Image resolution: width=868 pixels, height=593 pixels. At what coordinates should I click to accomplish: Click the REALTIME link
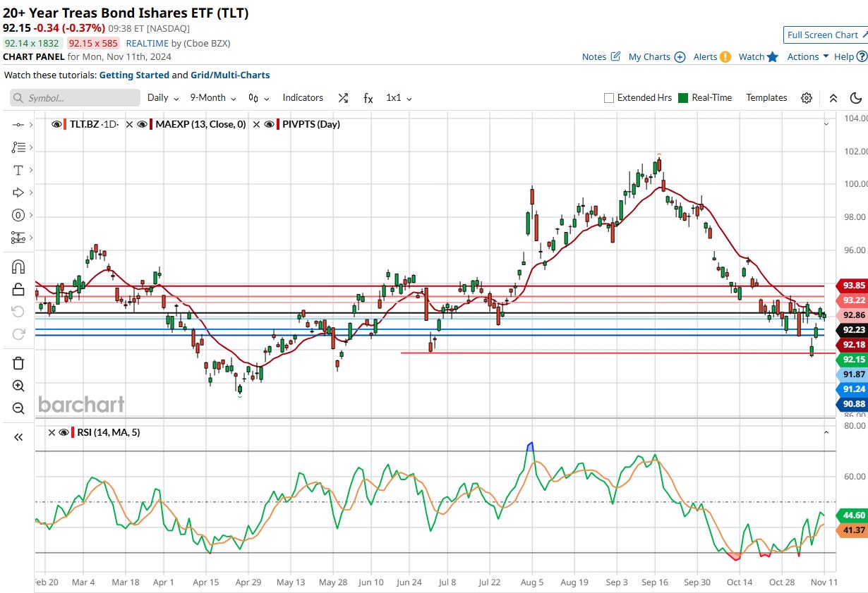coord(147,43)
